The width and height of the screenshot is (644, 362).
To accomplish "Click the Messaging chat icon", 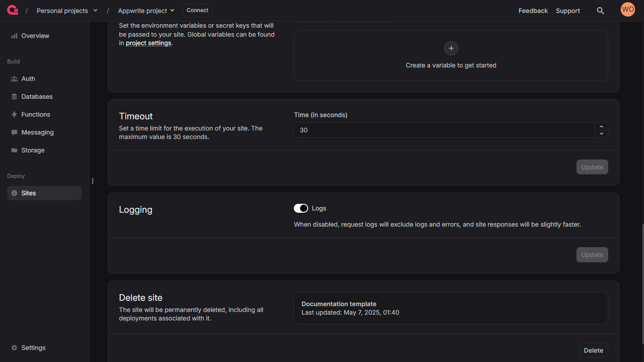I will [x=14, y=132].
